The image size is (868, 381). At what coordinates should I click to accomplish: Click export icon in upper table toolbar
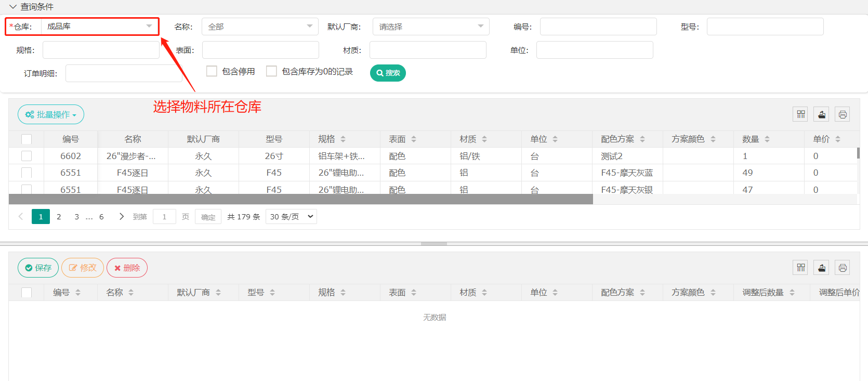(821, 114)
